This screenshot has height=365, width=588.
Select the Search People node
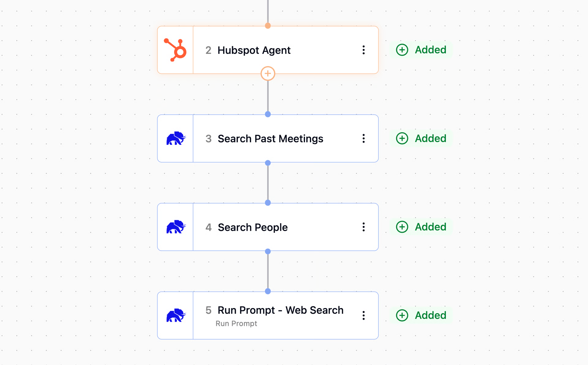(x=268, y=227)
